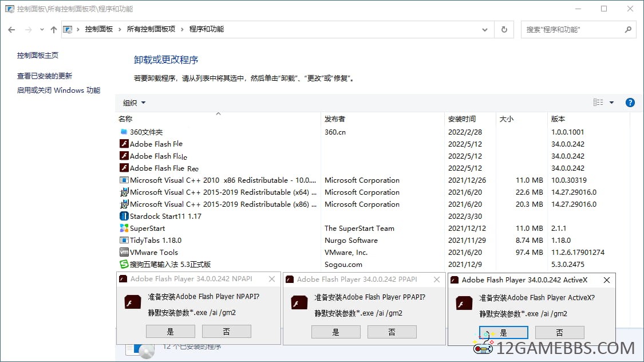Click 程序和功能 breadcrumb
Screen dimensions: 644x362
tap(207, 29)
